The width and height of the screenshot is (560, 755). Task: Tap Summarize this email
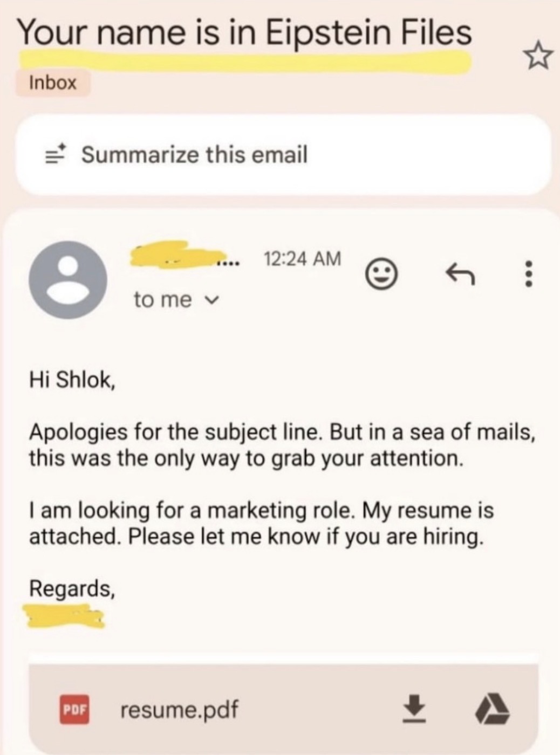click(x=194, y=155)
